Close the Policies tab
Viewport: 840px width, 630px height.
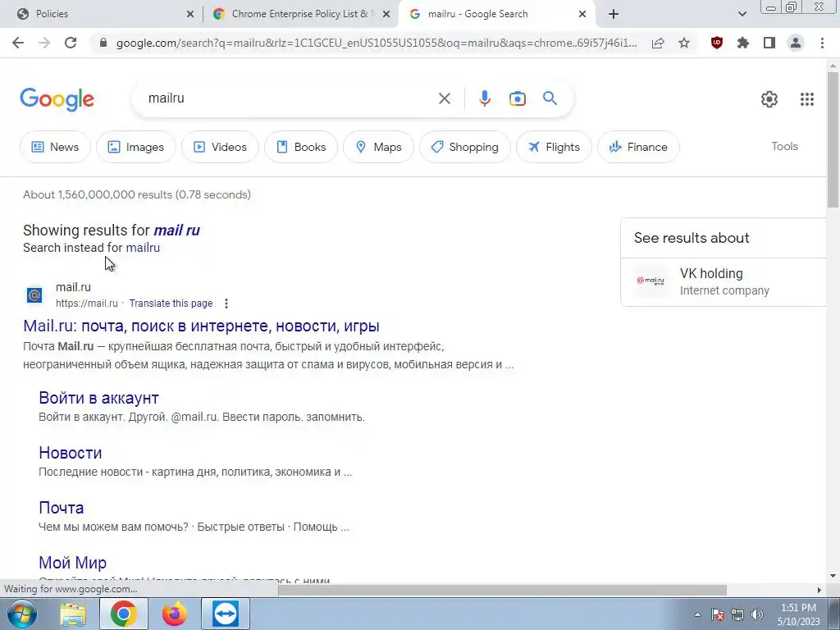tap(189, 14)
